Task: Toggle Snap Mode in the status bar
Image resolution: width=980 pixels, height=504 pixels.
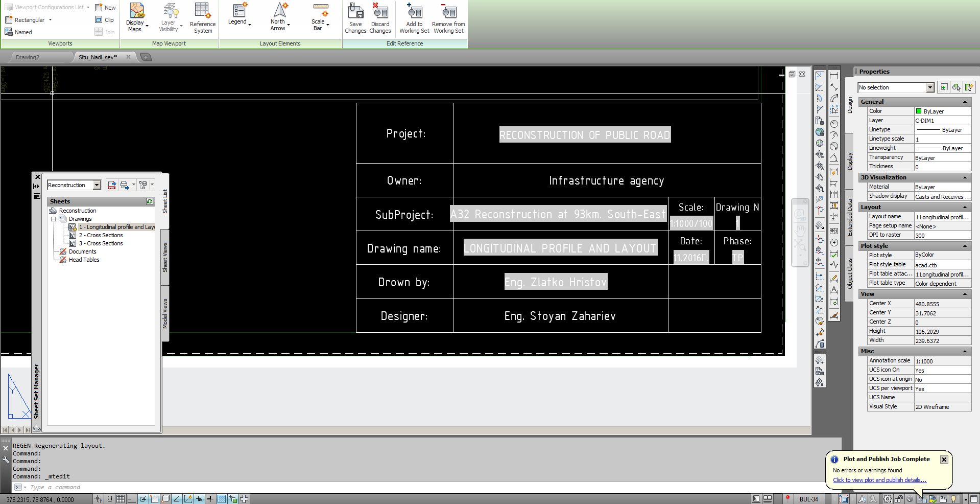Action: [109, 499]
